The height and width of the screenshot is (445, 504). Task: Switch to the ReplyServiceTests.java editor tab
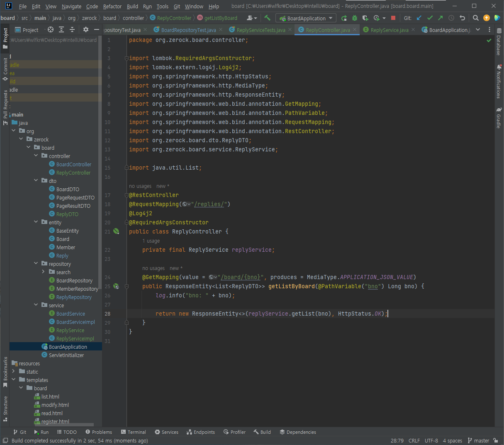click(x=261, y=30)
